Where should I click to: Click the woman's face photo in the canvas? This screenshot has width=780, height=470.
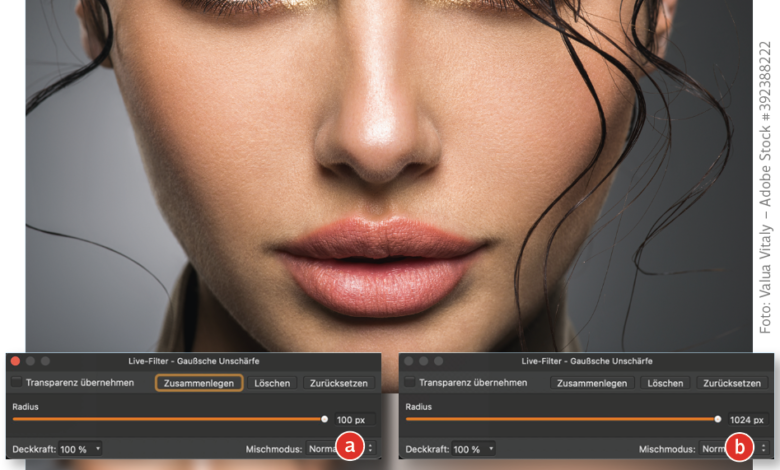click(x=389, y=176)
